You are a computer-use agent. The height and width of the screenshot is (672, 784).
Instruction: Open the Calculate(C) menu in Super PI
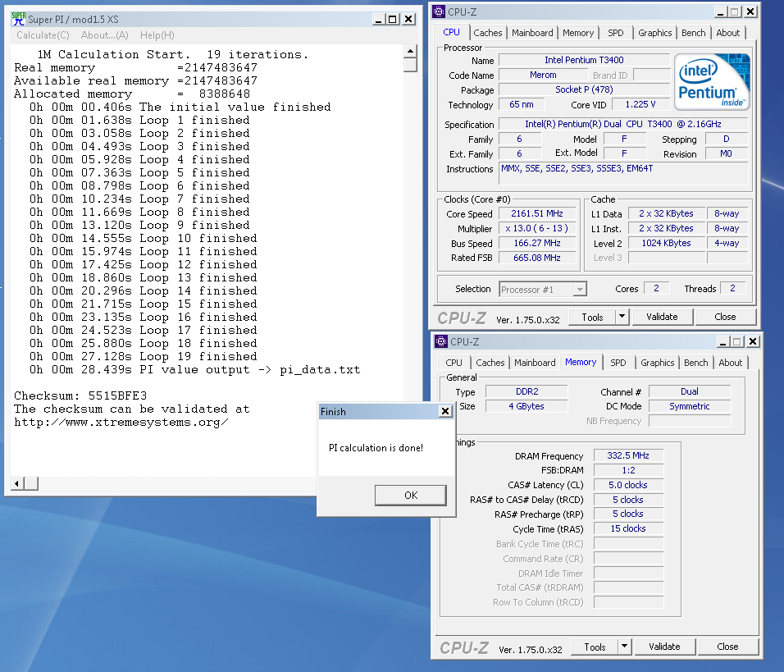coord(43,35)
